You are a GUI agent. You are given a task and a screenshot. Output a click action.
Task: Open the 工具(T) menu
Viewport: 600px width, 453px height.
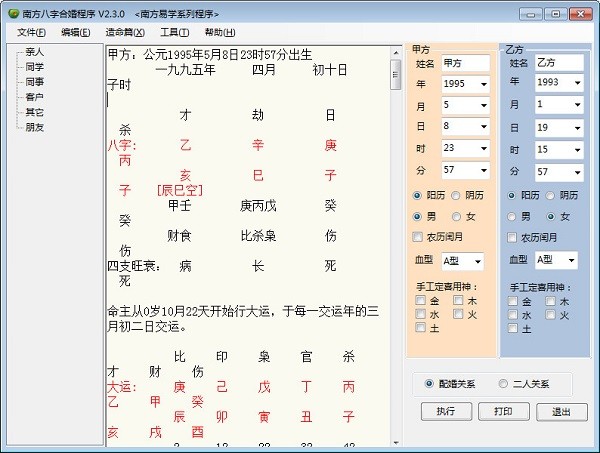click(x=174, y=33)
